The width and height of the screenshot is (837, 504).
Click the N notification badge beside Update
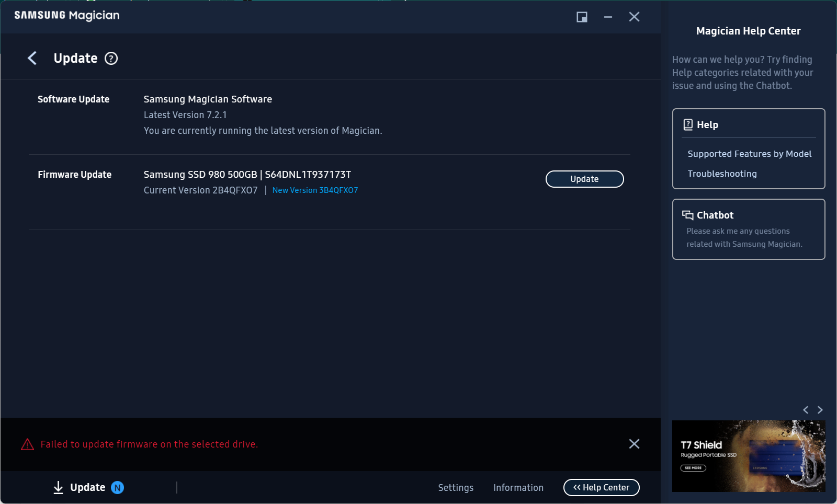pos(118,487)
